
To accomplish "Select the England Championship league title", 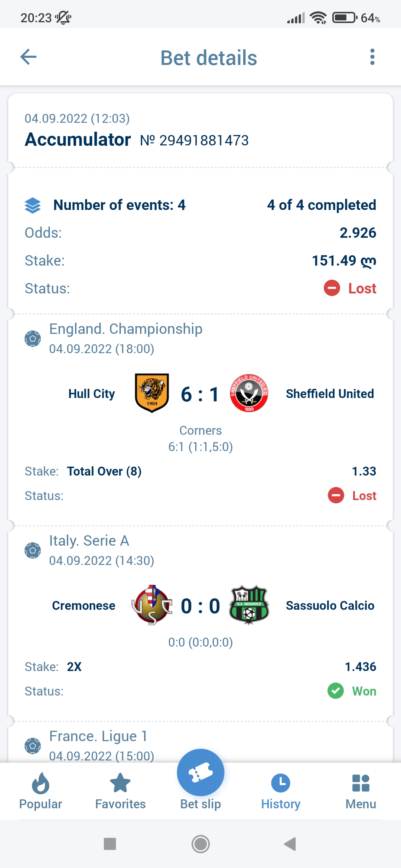I will 126,329.
